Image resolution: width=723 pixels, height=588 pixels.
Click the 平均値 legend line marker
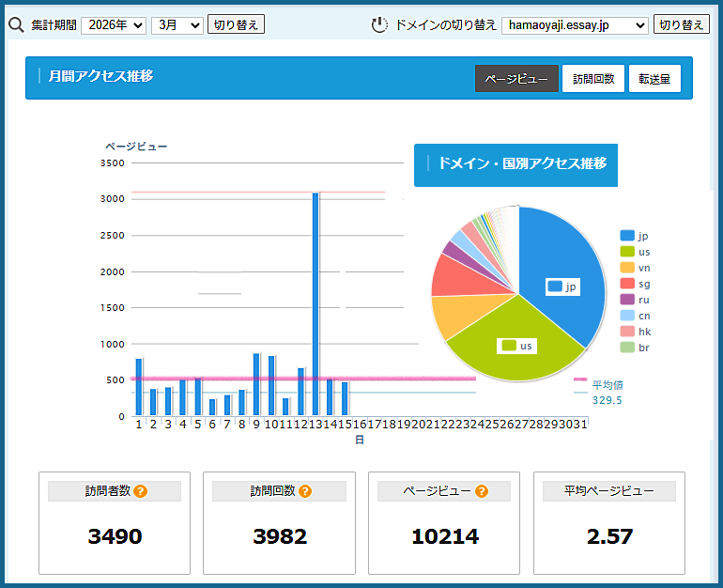pos(579,383)
